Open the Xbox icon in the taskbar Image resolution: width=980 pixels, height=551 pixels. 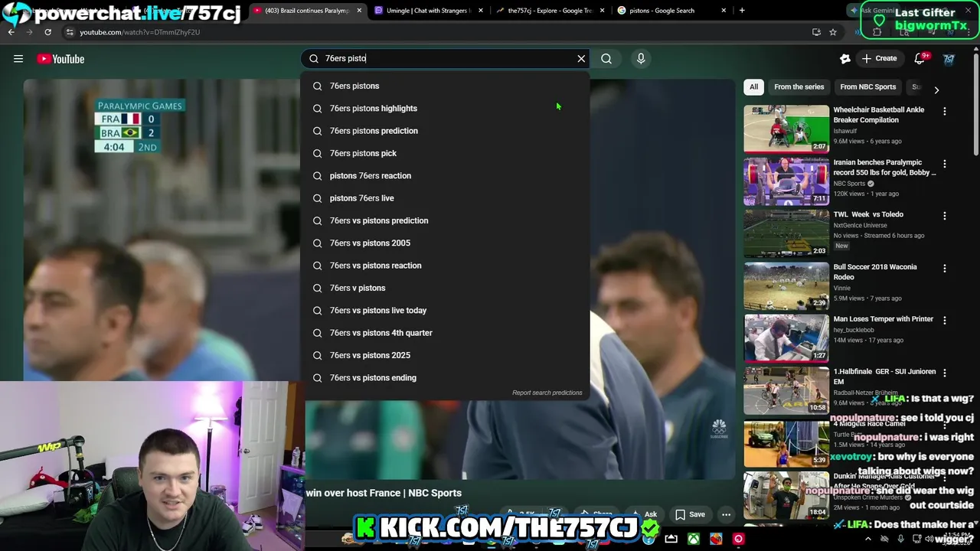[x=693, y=539]
